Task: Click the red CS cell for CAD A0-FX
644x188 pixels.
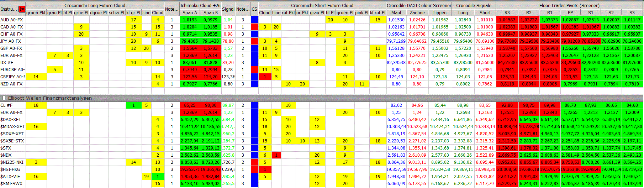Action: 254,27
